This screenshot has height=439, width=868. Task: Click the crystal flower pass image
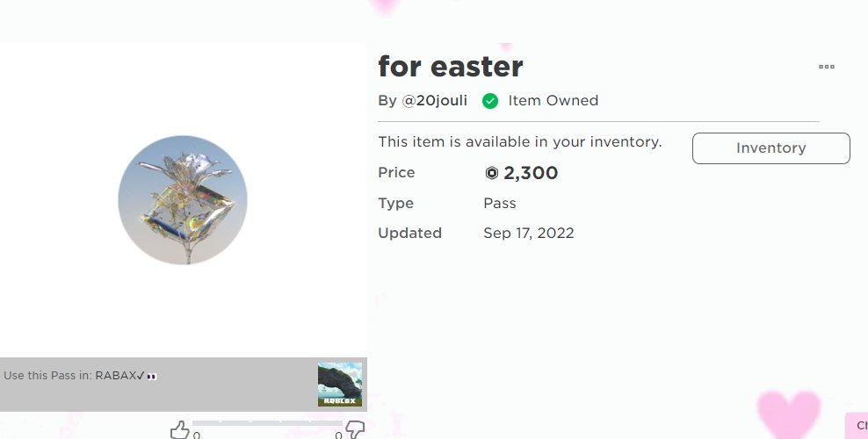(x=183, y=200)
